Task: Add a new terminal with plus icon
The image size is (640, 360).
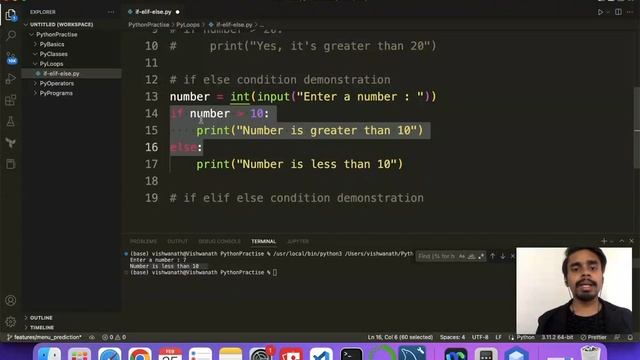Action: coord(604,241)
